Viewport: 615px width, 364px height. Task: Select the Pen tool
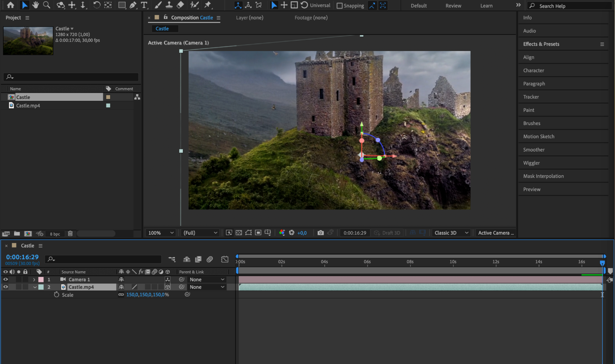(133, 5)
